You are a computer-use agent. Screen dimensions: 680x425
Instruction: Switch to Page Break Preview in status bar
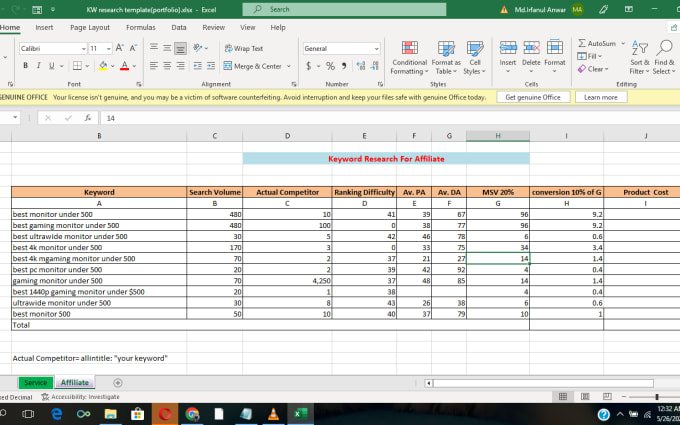point(607,396)
